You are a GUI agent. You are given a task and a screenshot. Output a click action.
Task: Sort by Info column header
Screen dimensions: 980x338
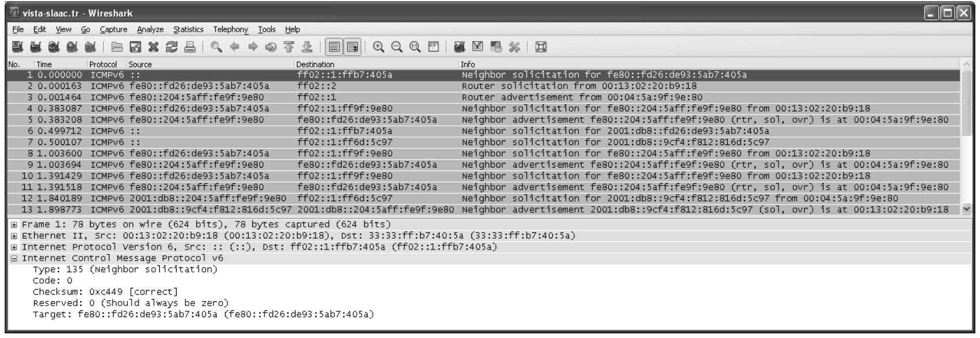pyautogui.click(x=708, y=64)
